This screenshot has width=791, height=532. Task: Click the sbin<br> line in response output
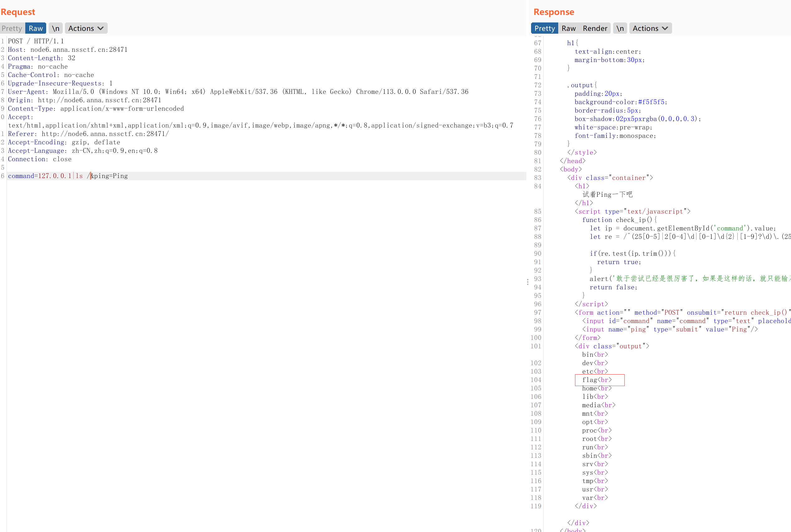(597, 456)
